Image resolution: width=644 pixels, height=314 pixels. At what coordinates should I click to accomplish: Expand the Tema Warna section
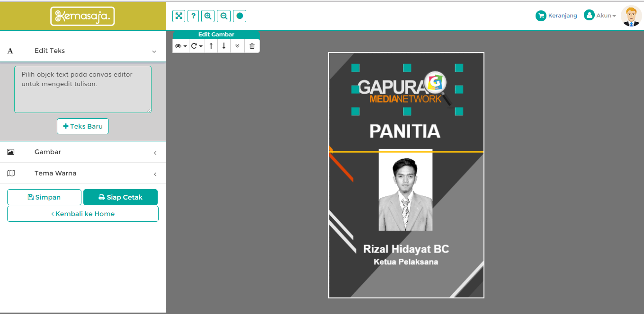click(x=83, y=174)
